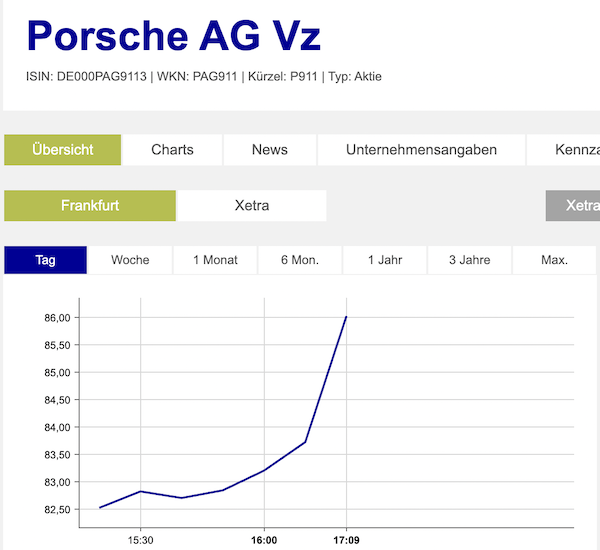Switch chart period to 1 Monat
600x550 pixels.
(x=215, y=260)
